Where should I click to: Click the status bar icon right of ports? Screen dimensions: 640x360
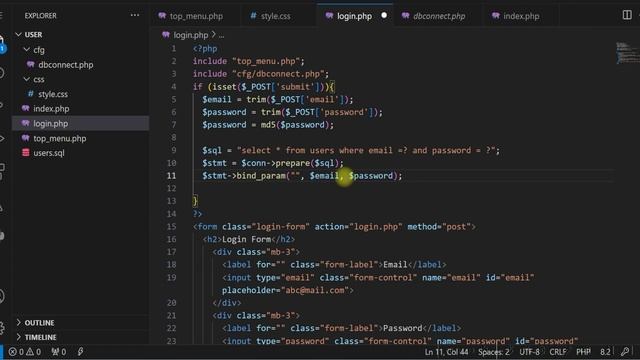(x=80, y=352)
